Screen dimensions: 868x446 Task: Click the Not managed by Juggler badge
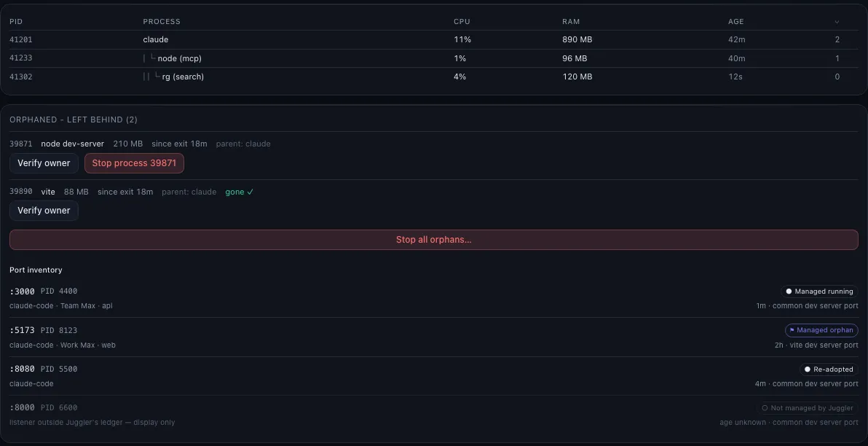[x=807, y=408]
